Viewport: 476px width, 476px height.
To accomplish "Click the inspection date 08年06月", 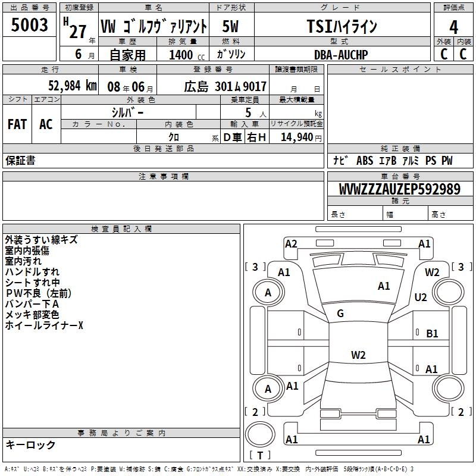I will pyautogui.click(x=130, y=87).
